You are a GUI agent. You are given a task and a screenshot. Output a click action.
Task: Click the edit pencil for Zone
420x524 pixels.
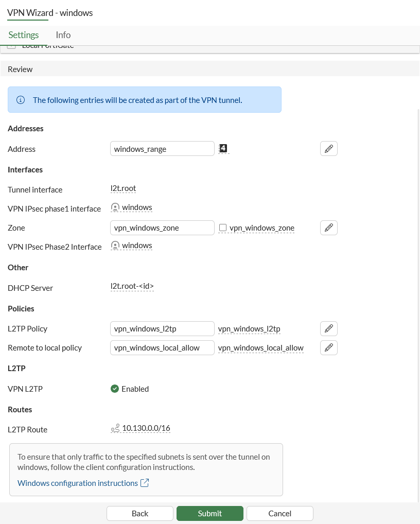[328, 228]
